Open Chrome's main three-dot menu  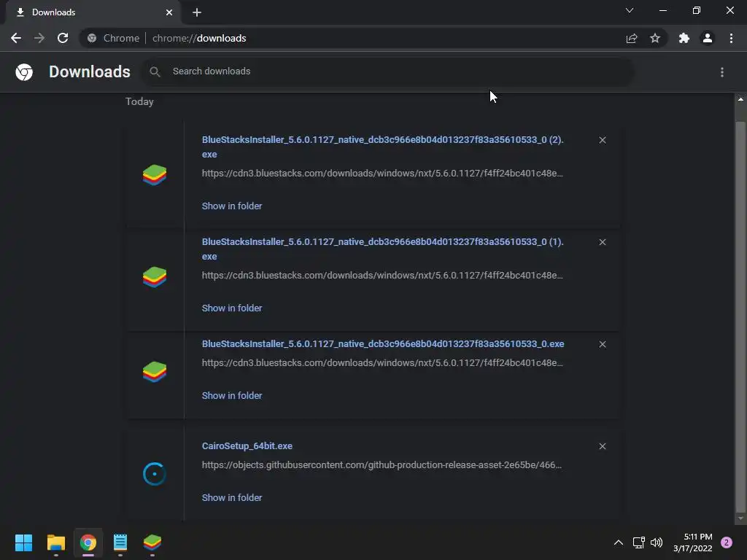point(731,38)
